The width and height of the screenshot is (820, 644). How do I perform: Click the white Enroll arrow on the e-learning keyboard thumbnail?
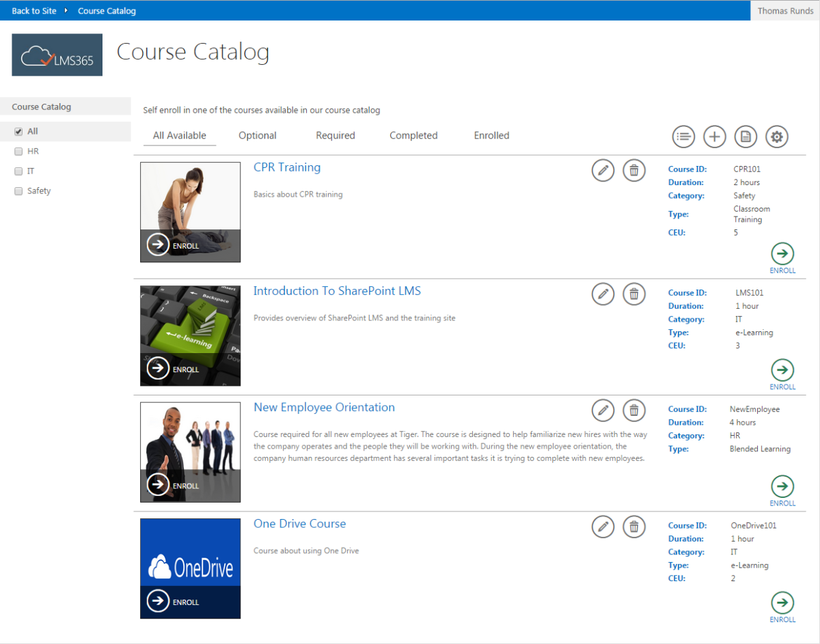click(x=158, y=369)
